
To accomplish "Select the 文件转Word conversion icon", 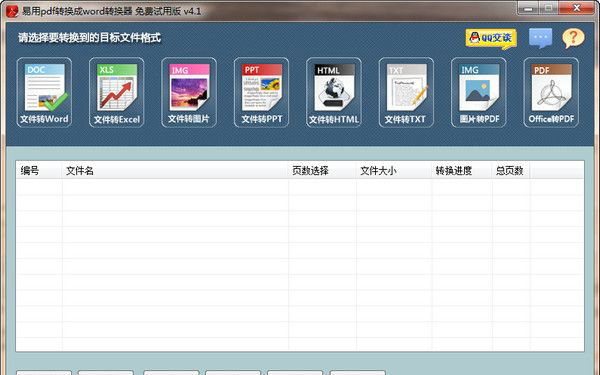I will click(44, 92).
